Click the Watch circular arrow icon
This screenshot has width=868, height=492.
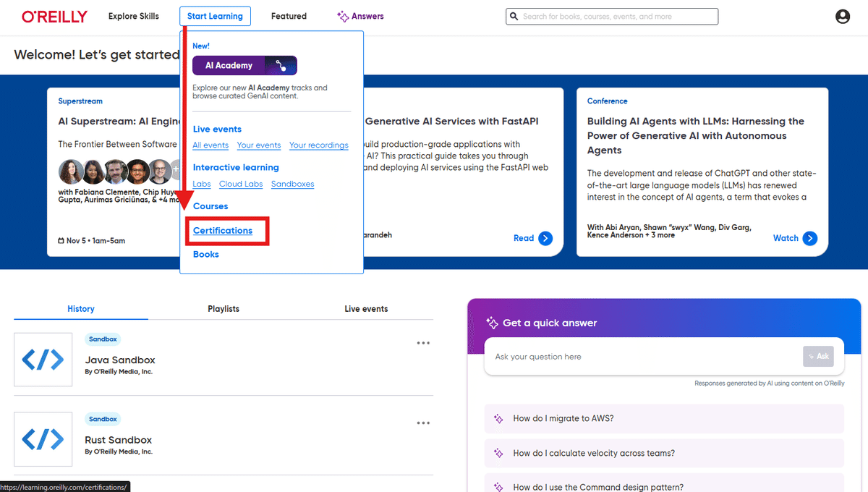[811, 238]
